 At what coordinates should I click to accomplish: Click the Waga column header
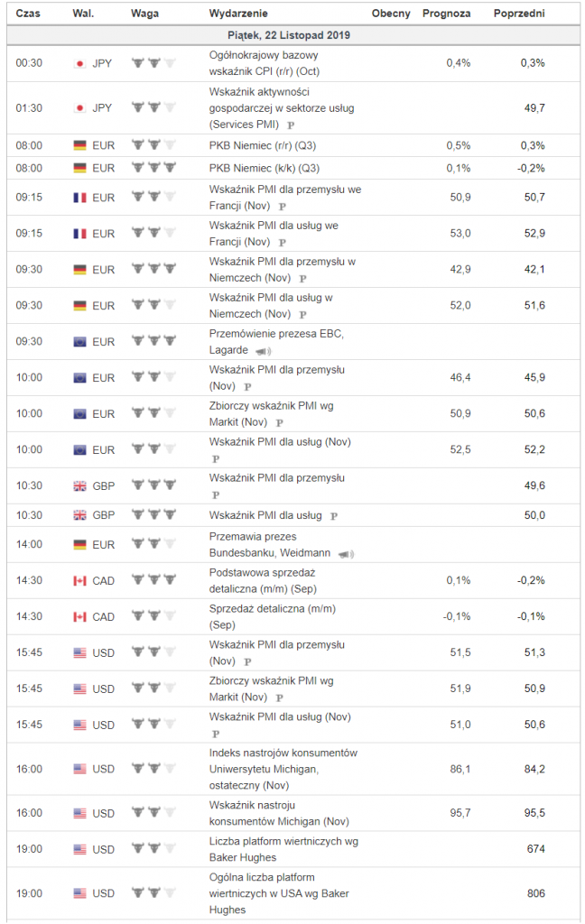pyautogui.click(x=144, y=13)
